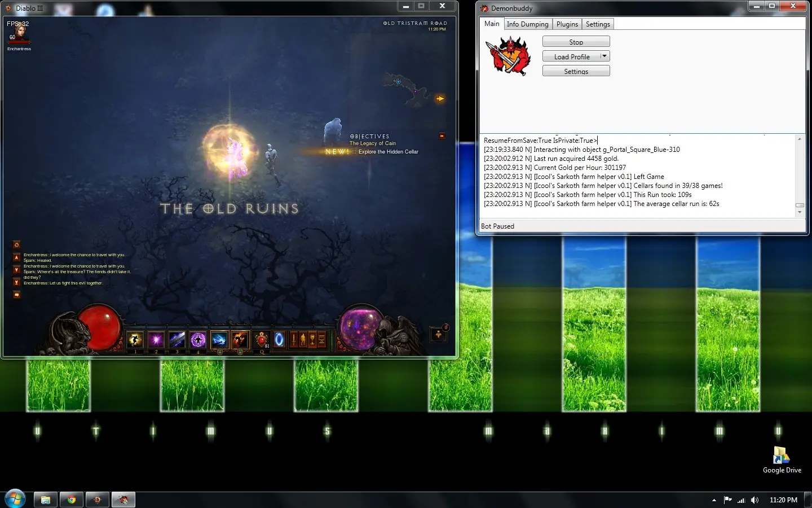This screenshot has height=508, width=812.
Task: Click the red health globe
Action: [99, 327]
